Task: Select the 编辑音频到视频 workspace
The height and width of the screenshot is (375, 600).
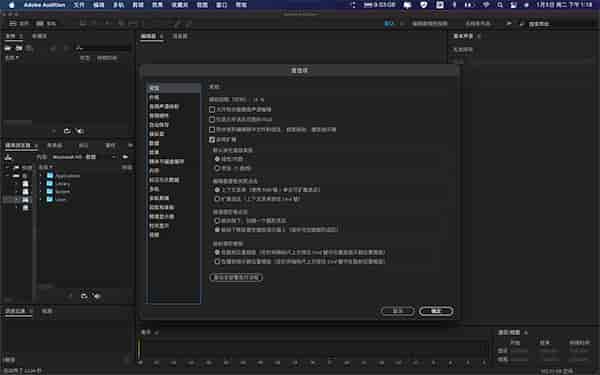Action: click(x=430, y=23)
